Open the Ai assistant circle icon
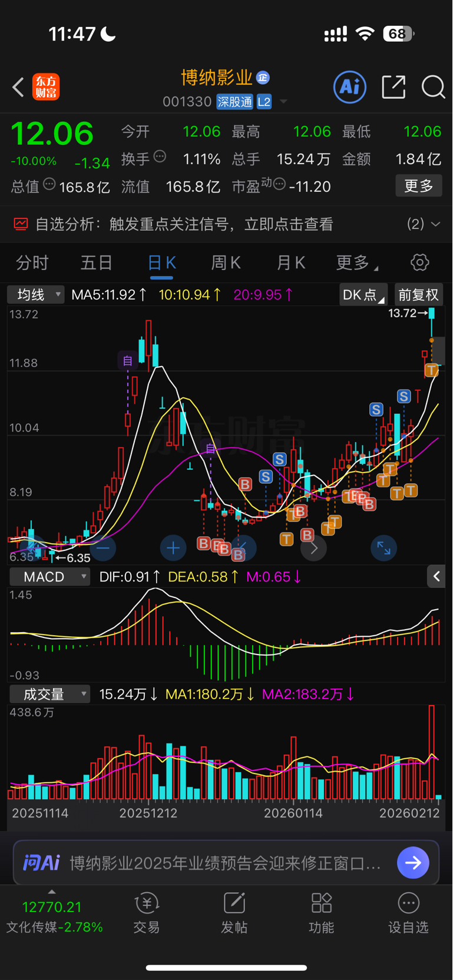 click(x=350, y=87)
